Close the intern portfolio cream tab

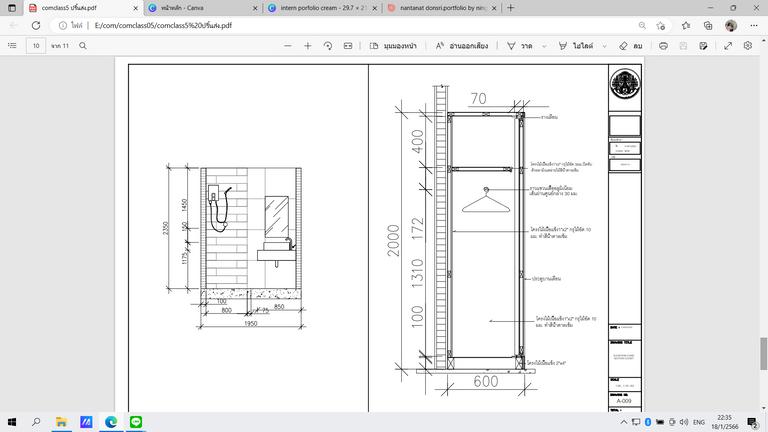375,8
